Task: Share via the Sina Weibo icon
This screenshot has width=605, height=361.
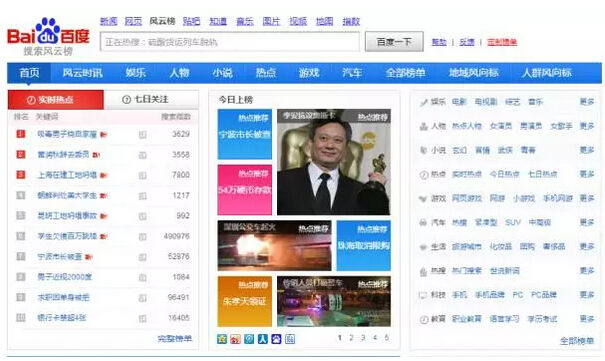Action: (x=235, y=339)
